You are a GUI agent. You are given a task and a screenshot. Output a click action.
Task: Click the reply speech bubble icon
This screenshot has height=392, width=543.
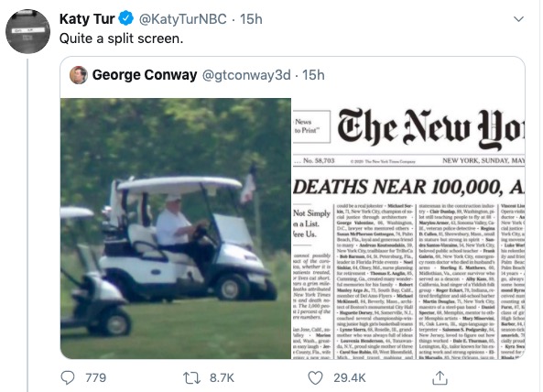tap(68, 377)
